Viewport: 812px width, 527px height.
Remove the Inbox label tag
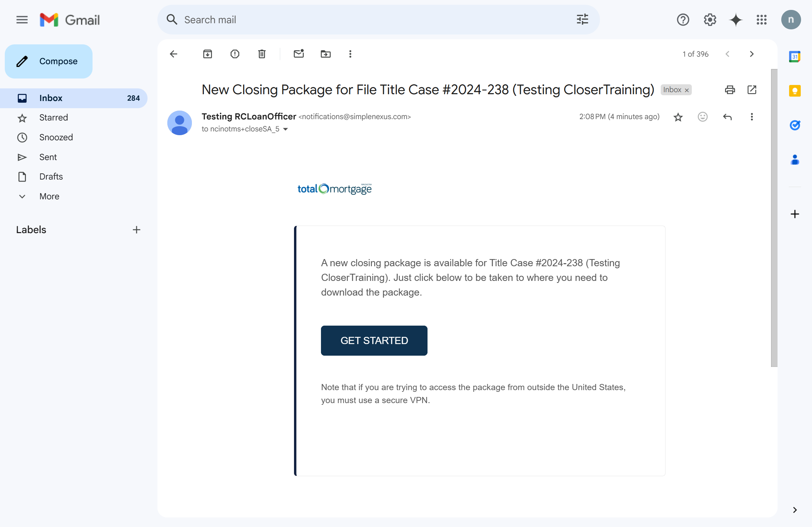pos(687,90)
